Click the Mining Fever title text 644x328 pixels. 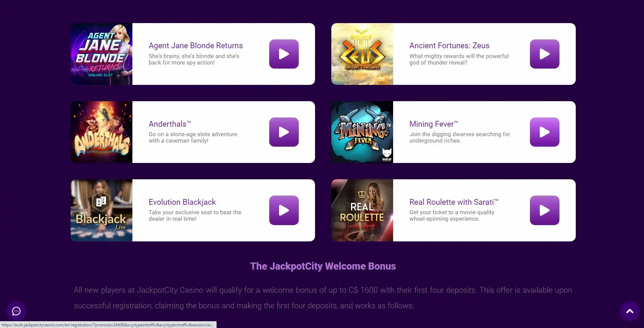(434, 124)
